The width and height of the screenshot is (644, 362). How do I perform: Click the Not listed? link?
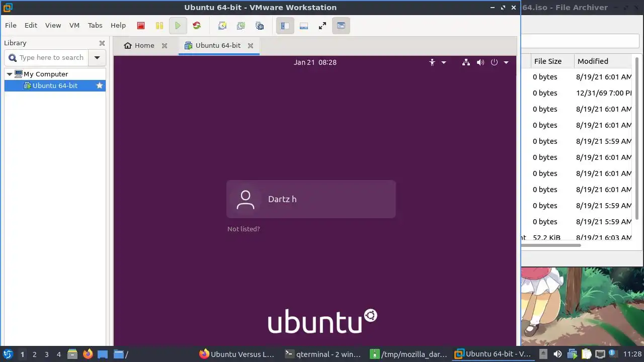coord(244,229)
